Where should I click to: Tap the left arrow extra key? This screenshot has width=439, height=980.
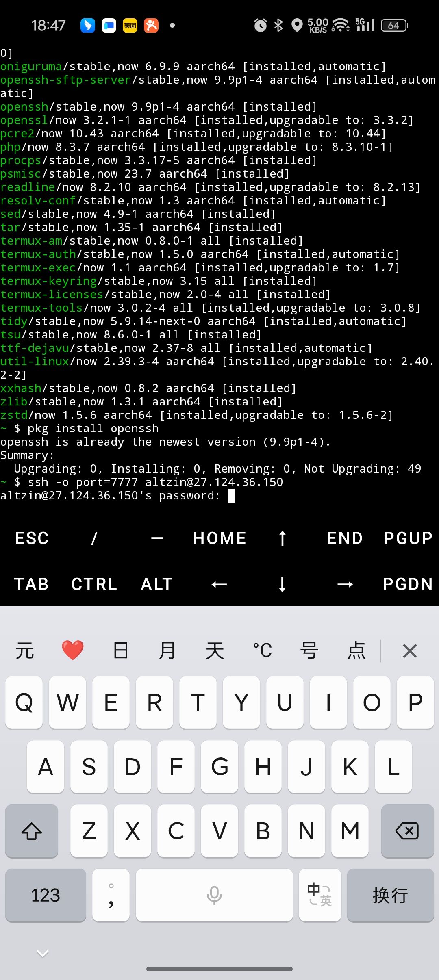click(219, 584)
